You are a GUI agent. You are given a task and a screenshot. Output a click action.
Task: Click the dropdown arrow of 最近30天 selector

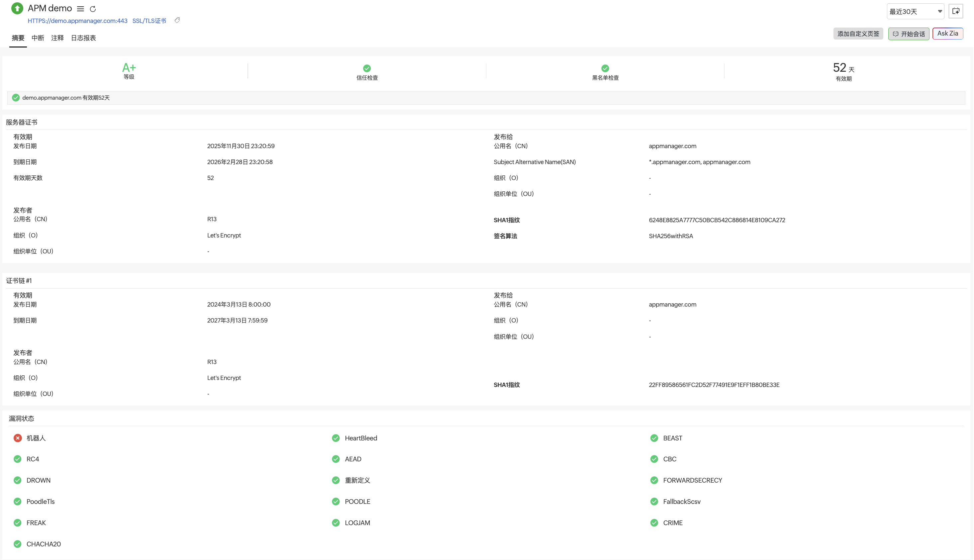coord(939,12)
